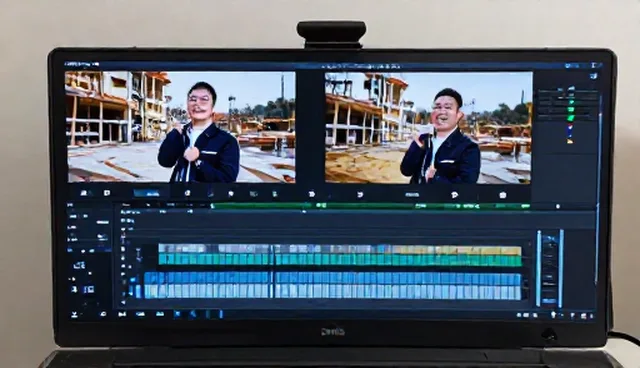Click the square icon beside the first source control
Image resolution: width=640 pixels, height=368 pixels.
(x=107, y=193)
